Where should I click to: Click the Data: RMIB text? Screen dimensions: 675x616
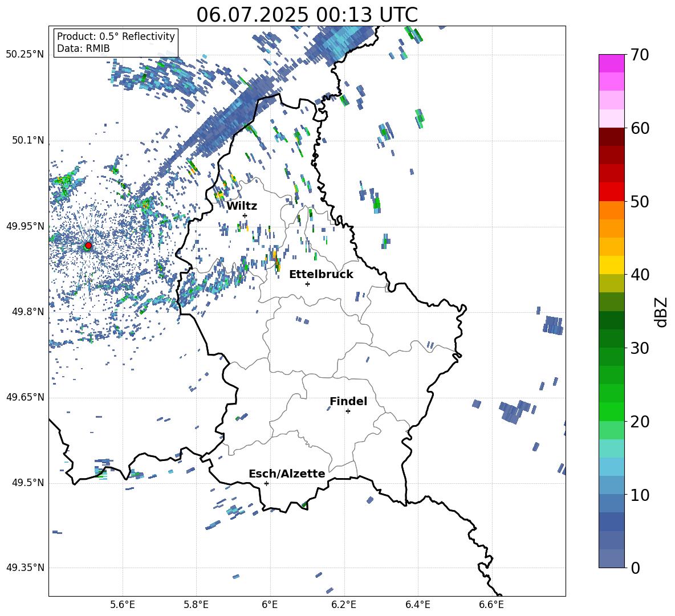pos(83,48)
